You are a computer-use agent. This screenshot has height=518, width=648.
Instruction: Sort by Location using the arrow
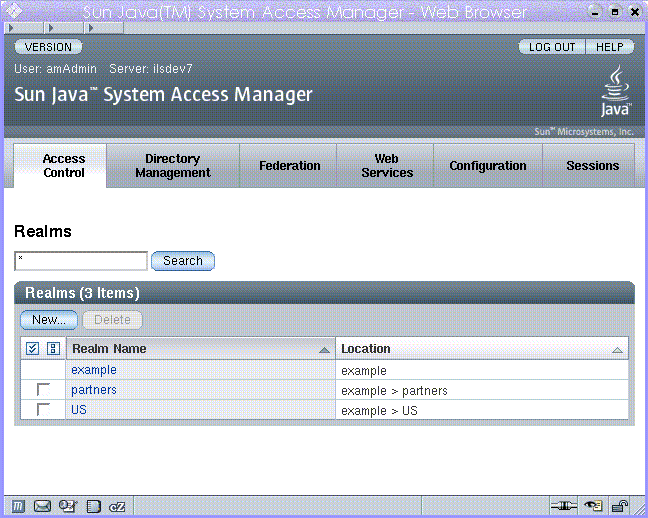(x=617, y=350)
